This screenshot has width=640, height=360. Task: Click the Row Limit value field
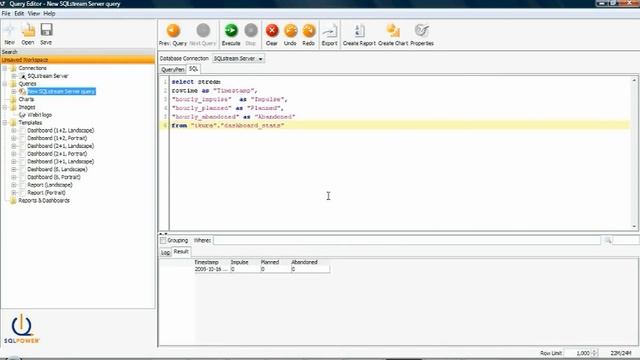pyautogui.click(x=579, y=353)
